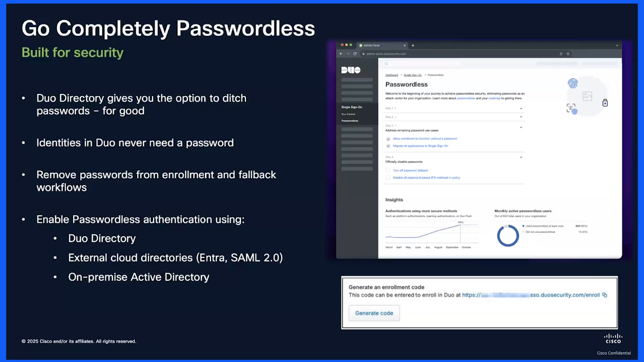Collapse the Step 4 section chevron

point(521,157)
